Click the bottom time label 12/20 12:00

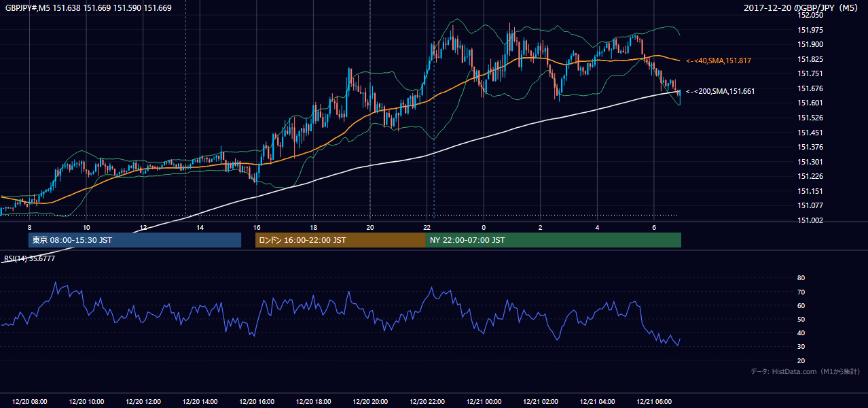click(x=143, y=402)
